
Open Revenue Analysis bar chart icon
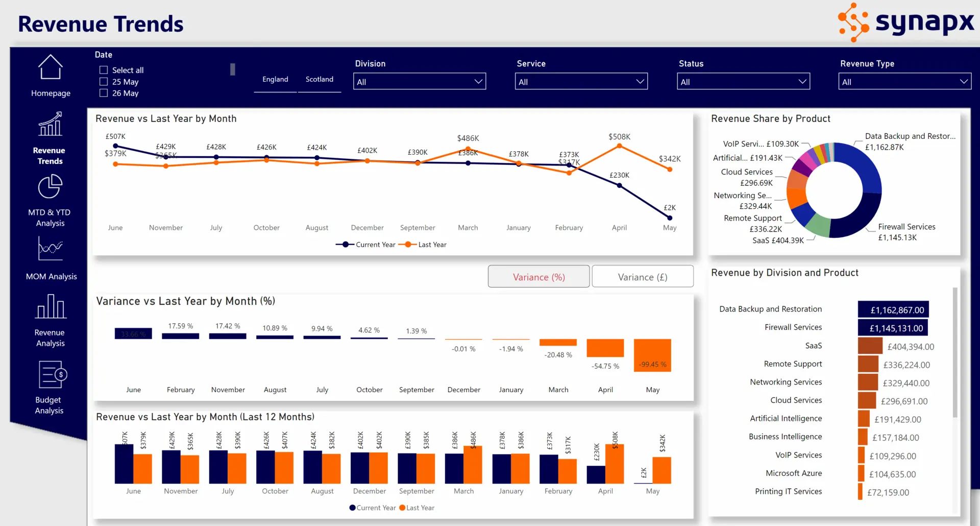point(50,306)
